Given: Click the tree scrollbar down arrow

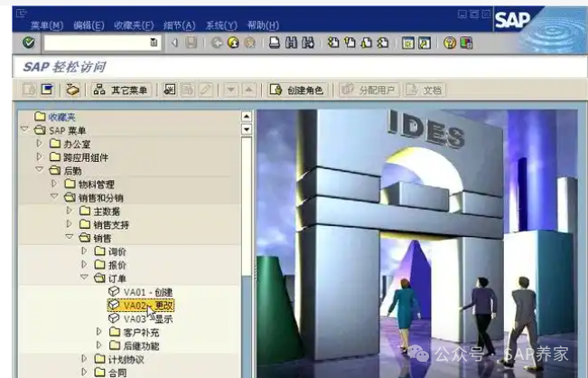Looking at the screenshot, I should pyautogui.click(x=247, y=129).
